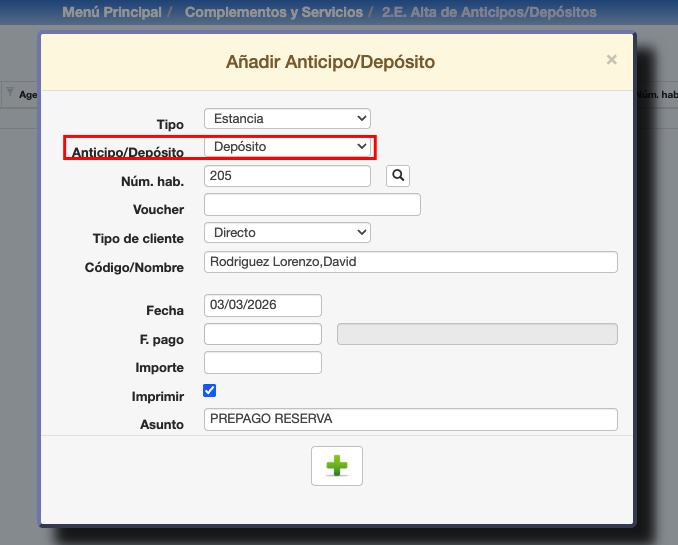678x545 pixels.
Task: Click the room search magnifier icon
Action: [x=398, y=176]
